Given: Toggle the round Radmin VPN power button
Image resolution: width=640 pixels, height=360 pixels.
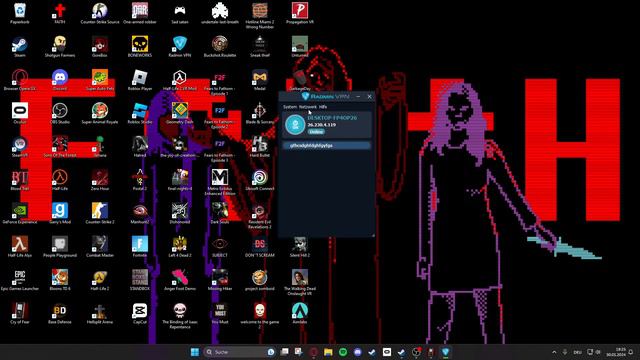Looking at the screenshot, I should pos(295,124).
